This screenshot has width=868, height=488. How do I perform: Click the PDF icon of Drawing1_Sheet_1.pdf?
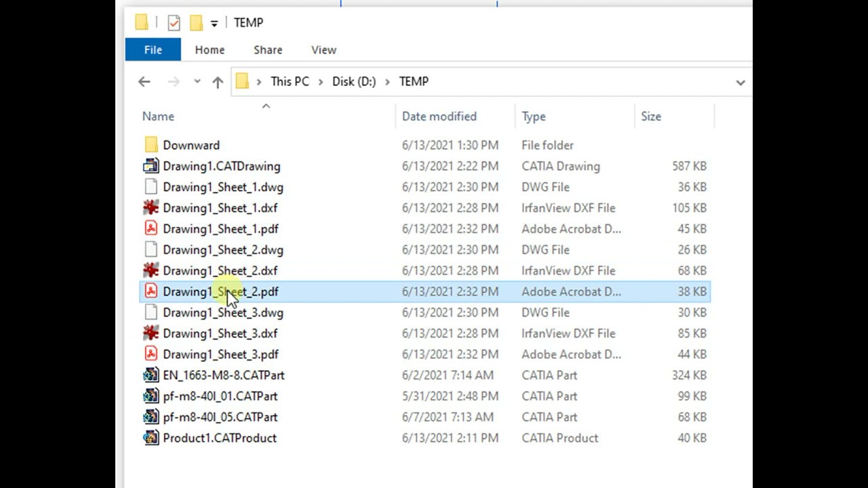pos(151,228)
